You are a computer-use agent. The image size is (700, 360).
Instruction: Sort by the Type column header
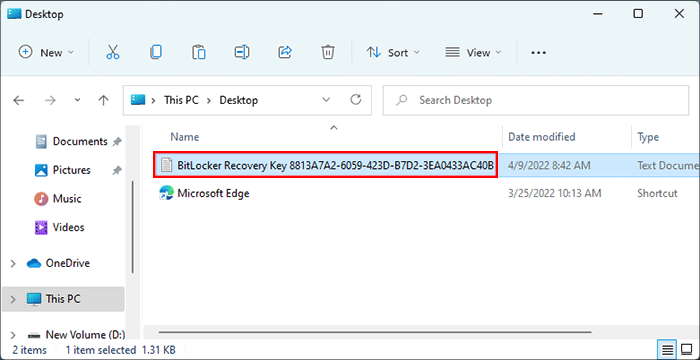tap(648, 137)
